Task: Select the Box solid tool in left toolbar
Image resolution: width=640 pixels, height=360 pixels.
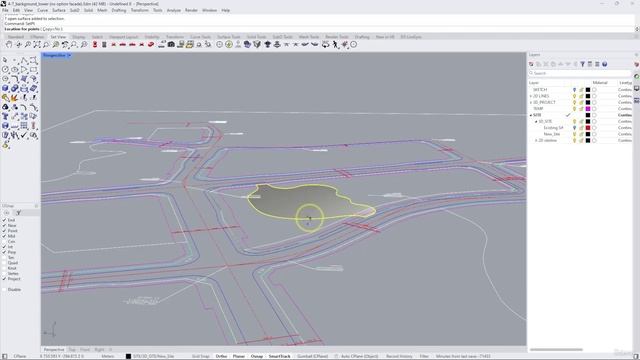Action: point(5,88)
